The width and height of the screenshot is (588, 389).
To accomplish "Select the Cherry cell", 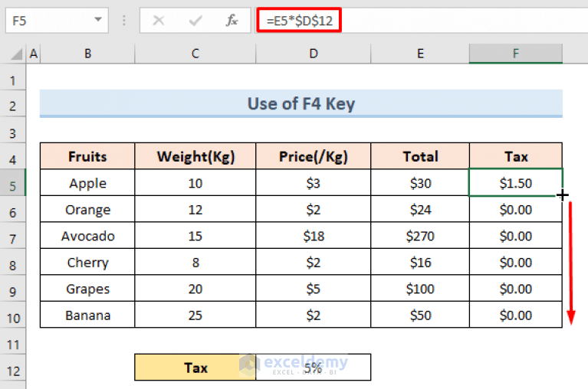I will point(87,262).
